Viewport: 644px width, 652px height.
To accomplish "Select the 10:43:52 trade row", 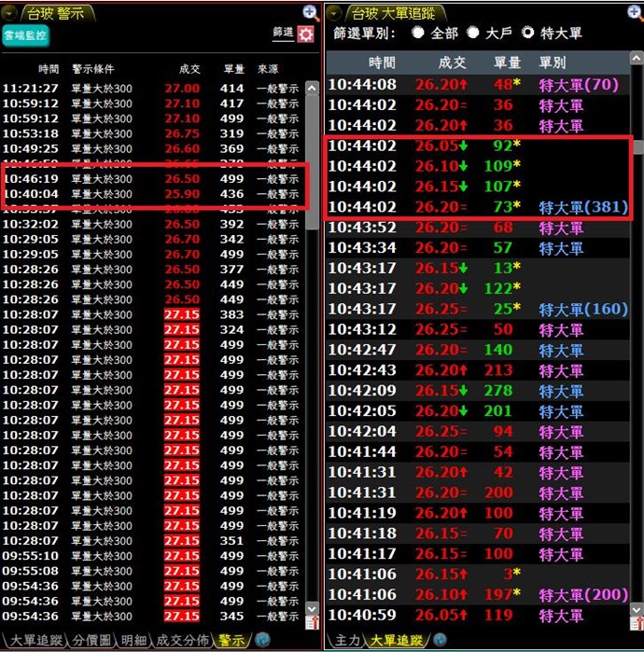I will tap(478, 228).
